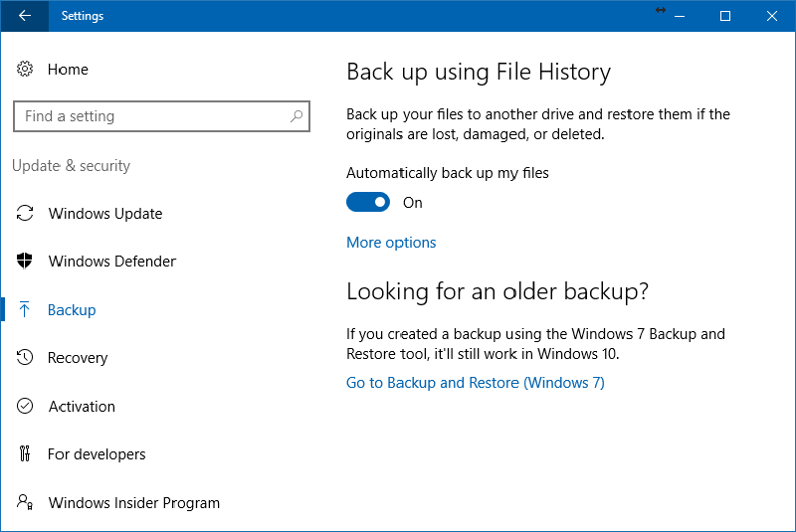
Task: Go to Settings Home label
Action: coord(68,70)
